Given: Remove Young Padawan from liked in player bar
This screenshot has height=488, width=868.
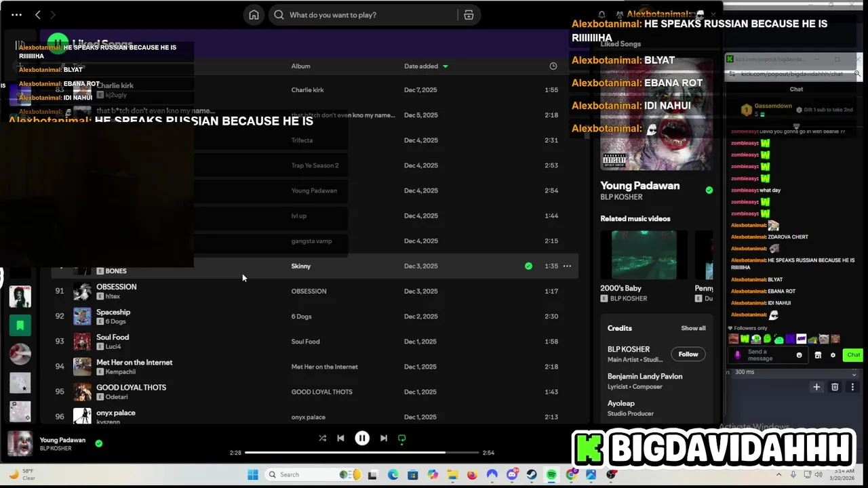Looking at the screenshot, I should (x=99, y=443).
